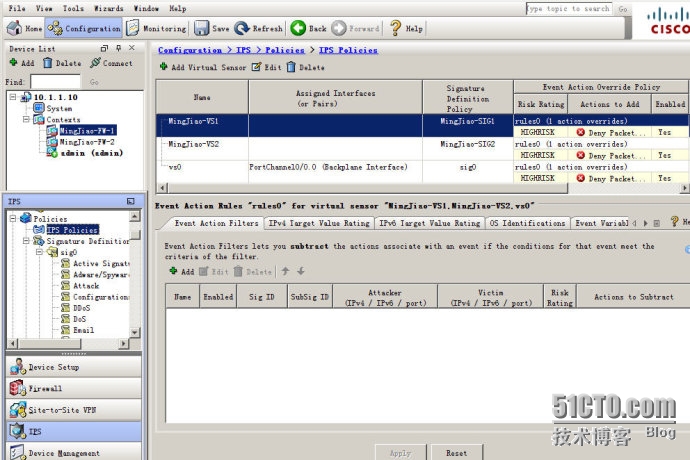Save the configuration with Save icon

pyautogui.click(x=212, y=29)
